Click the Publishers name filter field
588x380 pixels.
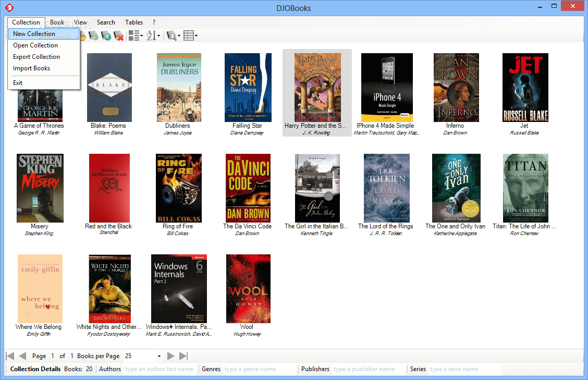point(368,369)
